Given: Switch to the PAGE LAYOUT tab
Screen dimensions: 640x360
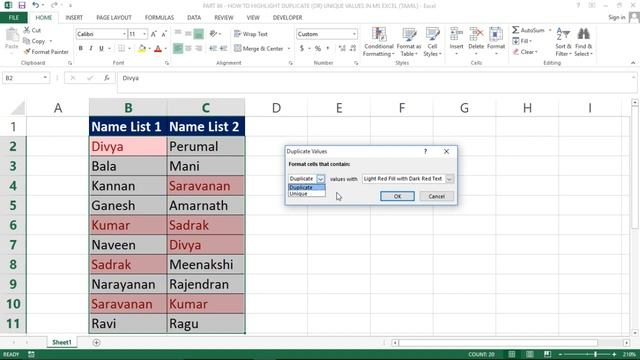Looking at the screenshot, I should (114, 18).
